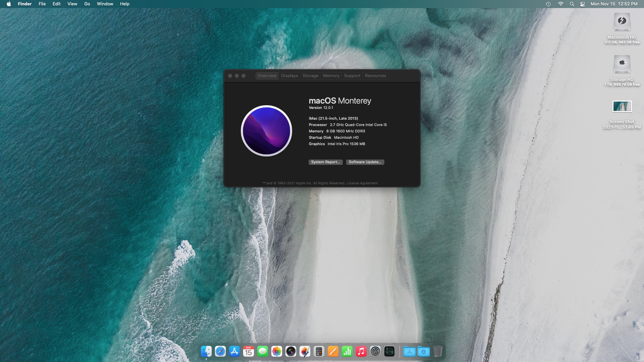This screenshot has width=644, height=362.
Task: Open Messages in the Dock
Action: tap(263, 351)
